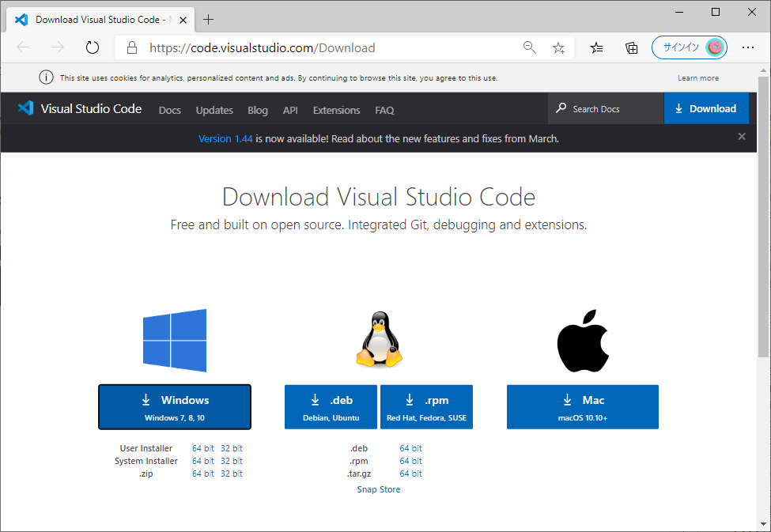Click the browser Back arrow
Image resolution: width=771 pixels, height=532 pixels.
pyautogui.click(x=23, y=47)
